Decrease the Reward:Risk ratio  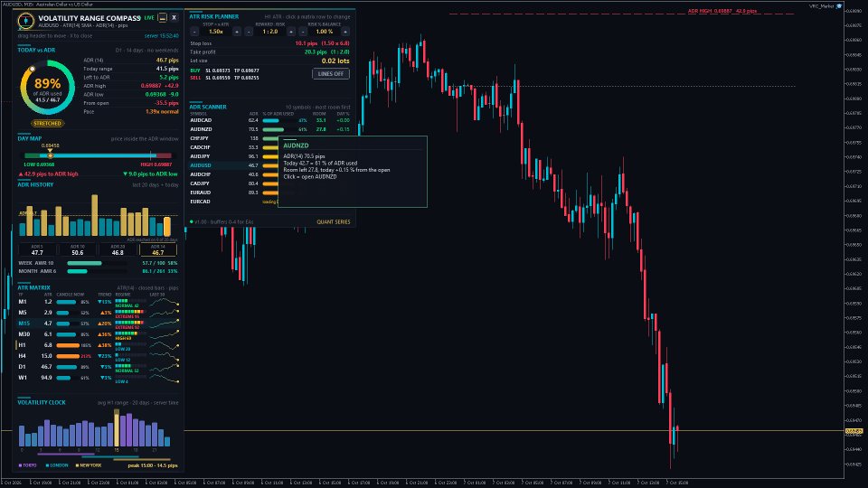pyautogui.click(x=249, y=32)
